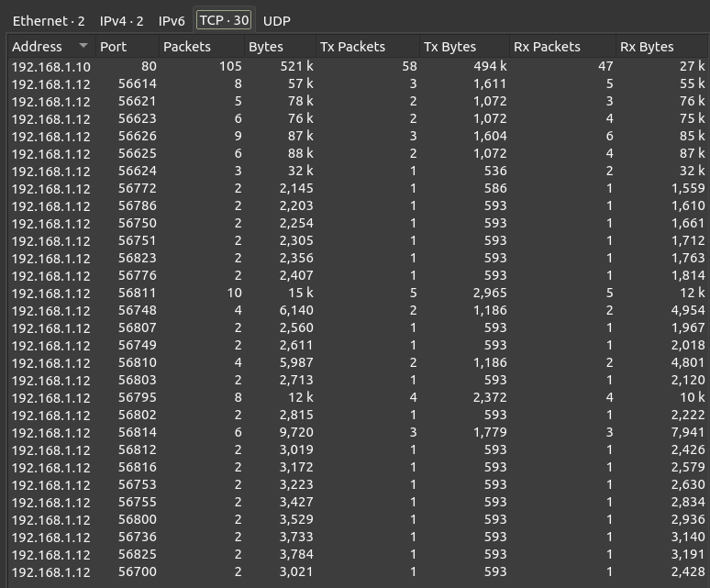Image resolution: width=710 pixels, height=588 pixels.
Task: Click the TCP · 30 tab
Action: pyautogui.click(x=224, y=20)
